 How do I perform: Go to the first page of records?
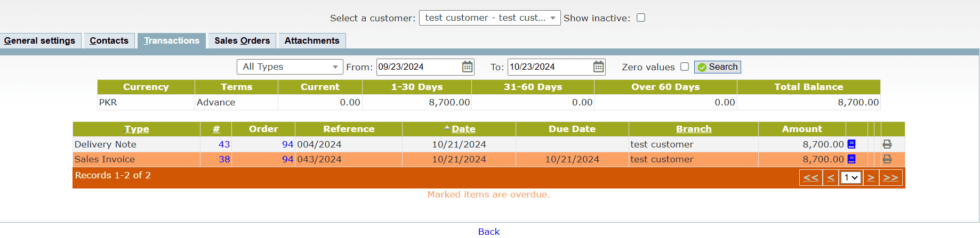pos(810,178)
